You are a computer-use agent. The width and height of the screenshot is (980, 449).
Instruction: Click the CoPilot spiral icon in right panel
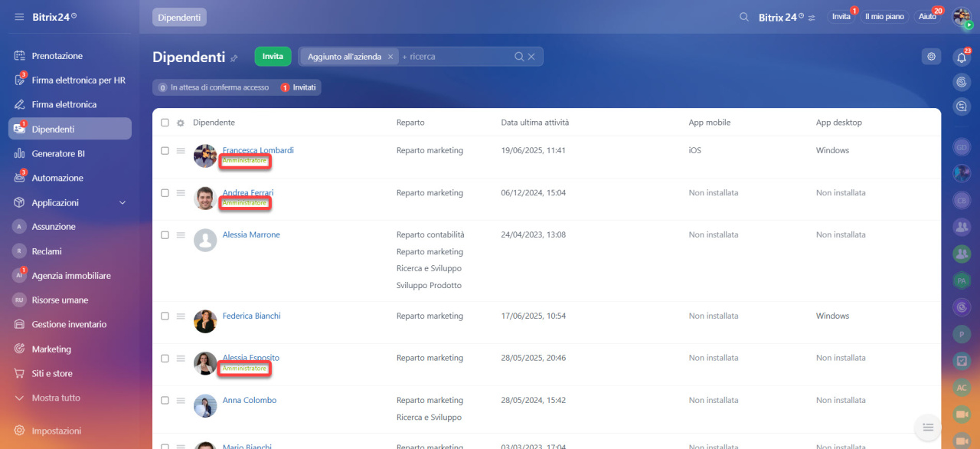(962, 81)
